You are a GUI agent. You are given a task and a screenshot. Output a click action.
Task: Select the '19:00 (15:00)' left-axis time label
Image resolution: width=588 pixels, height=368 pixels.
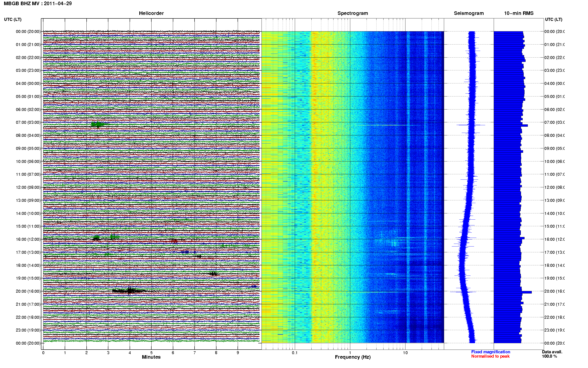click(28, 278)
